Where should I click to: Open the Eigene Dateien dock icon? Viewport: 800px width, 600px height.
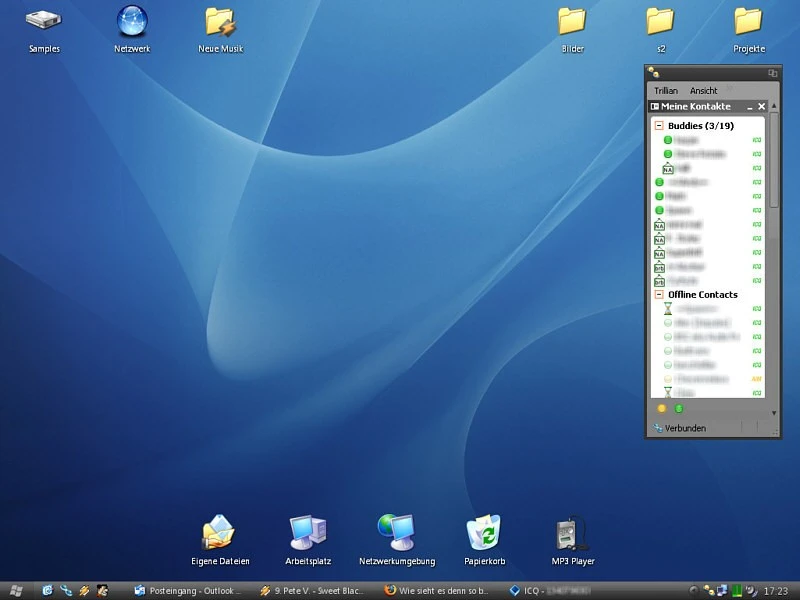219,532
